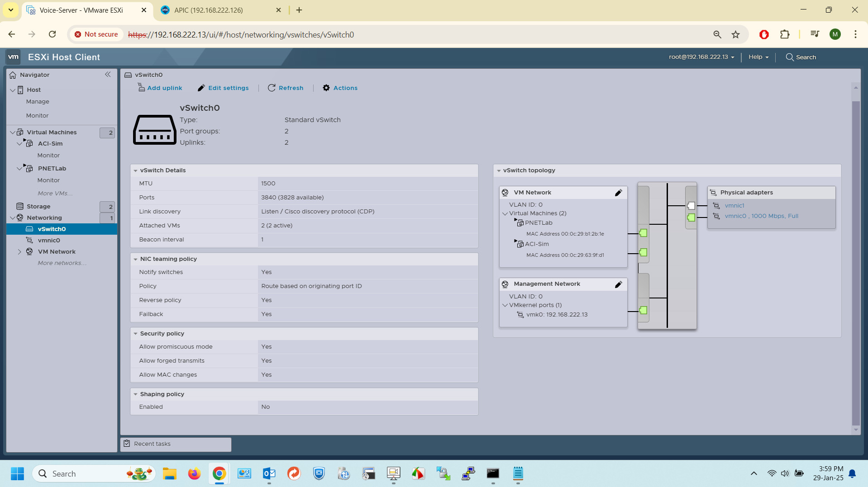Viewport: 868px width, 487px height.
Task: Open the browser extensions puzzle icon
Action: 785,34
